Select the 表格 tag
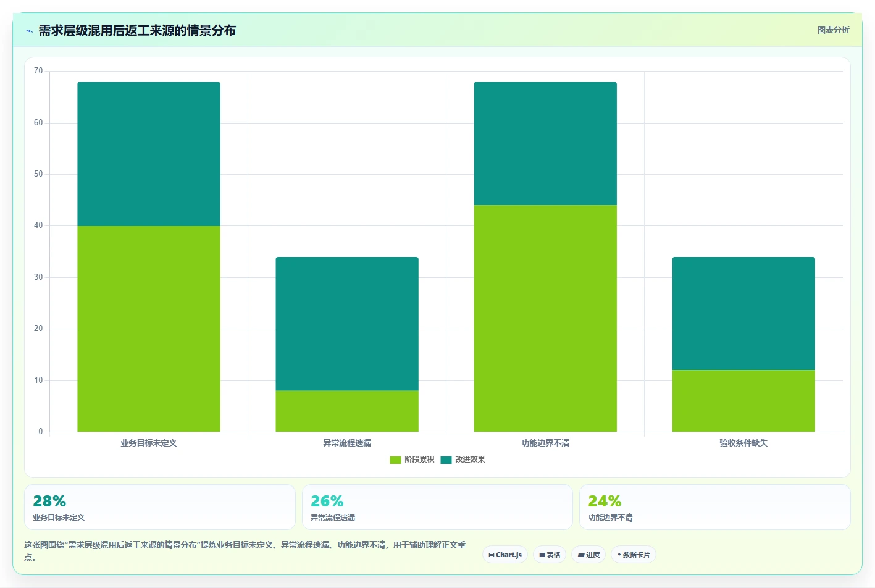The width and height of the screenshot is (875, 588). coord(550,555)
